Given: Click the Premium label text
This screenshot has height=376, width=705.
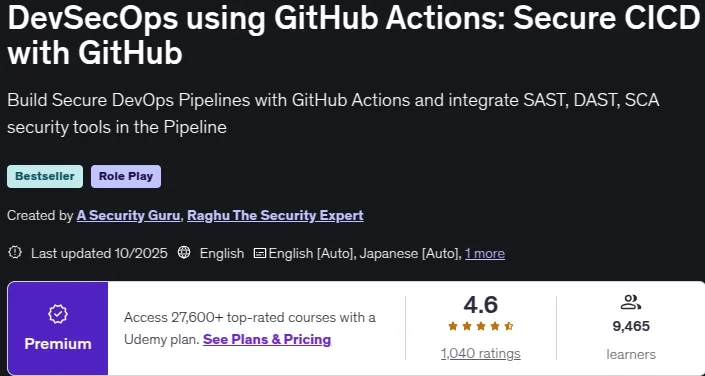Looking at the screenshot, I should click(58, 344).
